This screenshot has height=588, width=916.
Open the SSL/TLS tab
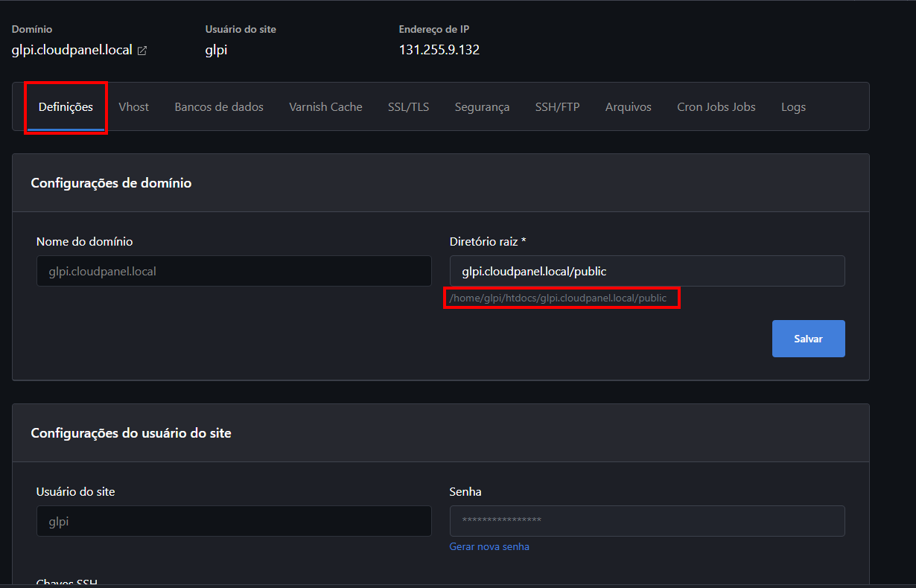pos(408,107)
